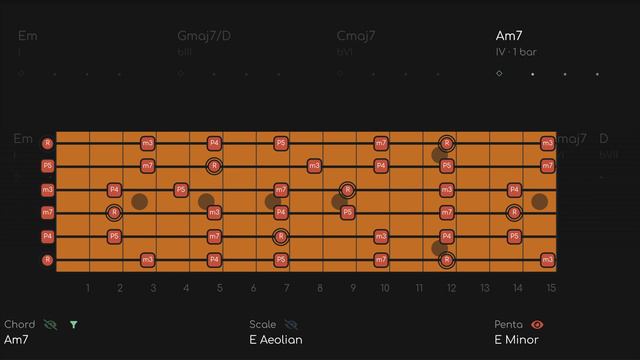Viewport: 640px width, 360px height.
Task: Click the P5 note at fret 7, top string
Action: (281, 143)
